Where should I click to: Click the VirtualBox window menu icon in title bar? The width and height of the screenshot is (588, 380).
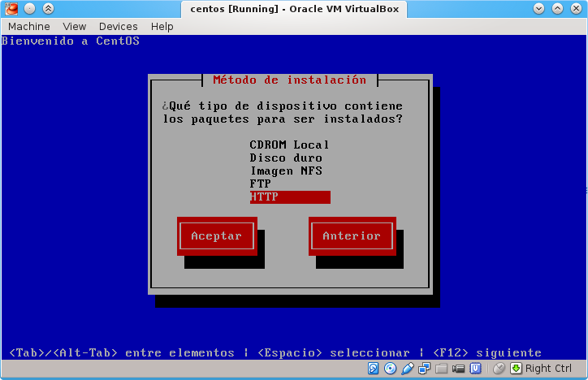11,8
